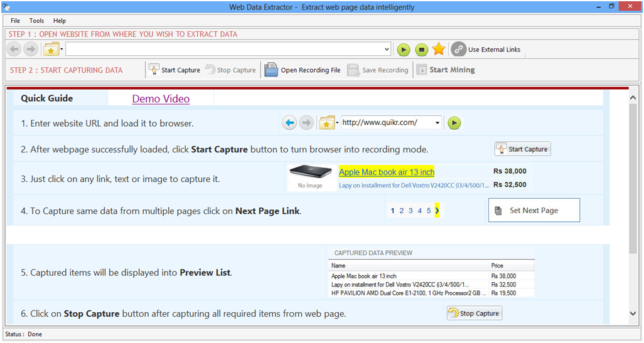Click Lapy on installment Dell Vostro link
Image resolution: width=644 pixels, height=343 pixels.
[414, 186]
